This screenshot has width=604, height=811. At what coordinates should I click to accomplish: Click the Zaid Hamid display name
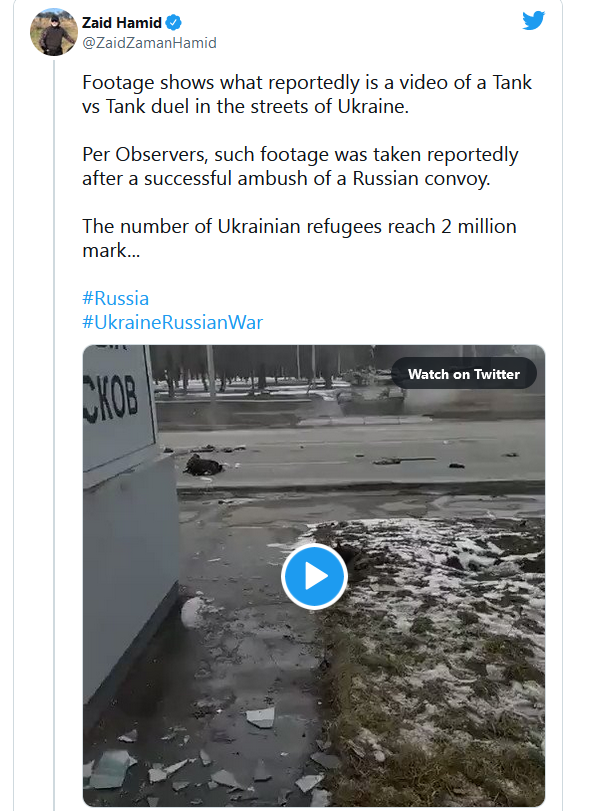pyautogui.click(x=122, y=23)
